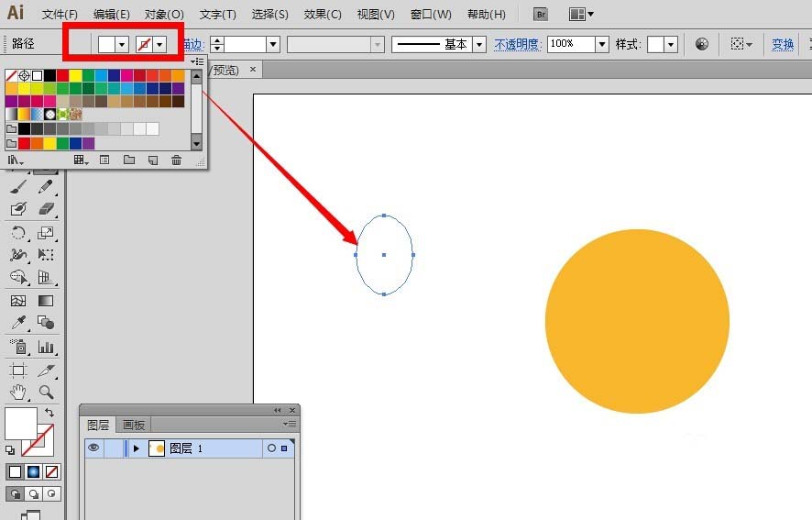The width and height of the screenshot is (812, 520).
Task: Enable Draw Behind mode
Action: click(x=34, y=493)
